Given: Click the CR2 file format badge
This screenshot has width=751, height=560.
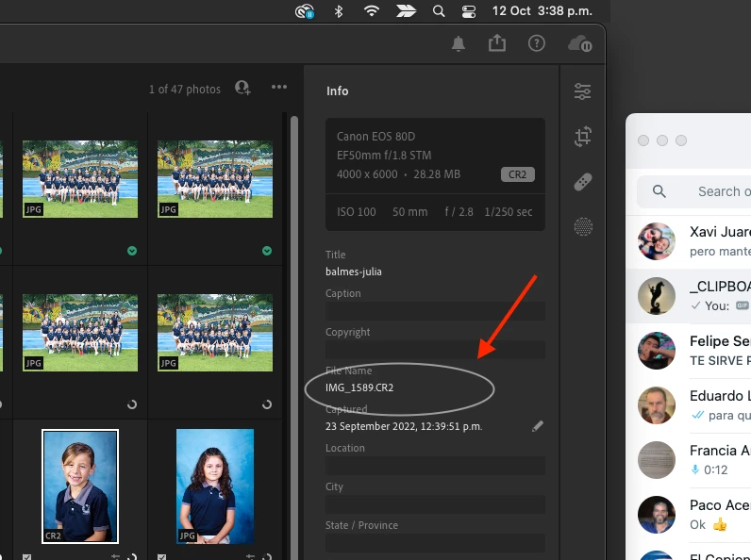Looking at the screenshot, I should click(518, 174).
